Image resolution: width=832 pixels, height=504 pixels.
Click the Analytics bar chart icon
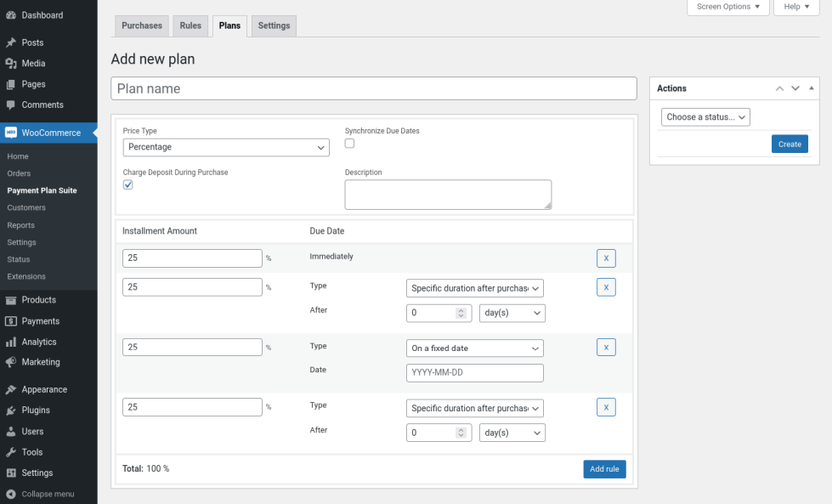click(11, 342)
